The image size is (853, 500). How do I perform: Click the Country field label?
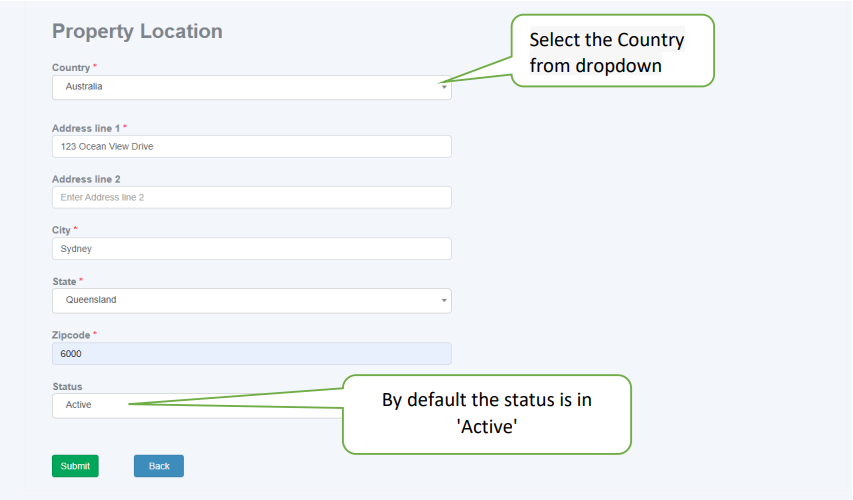point(71,67)
